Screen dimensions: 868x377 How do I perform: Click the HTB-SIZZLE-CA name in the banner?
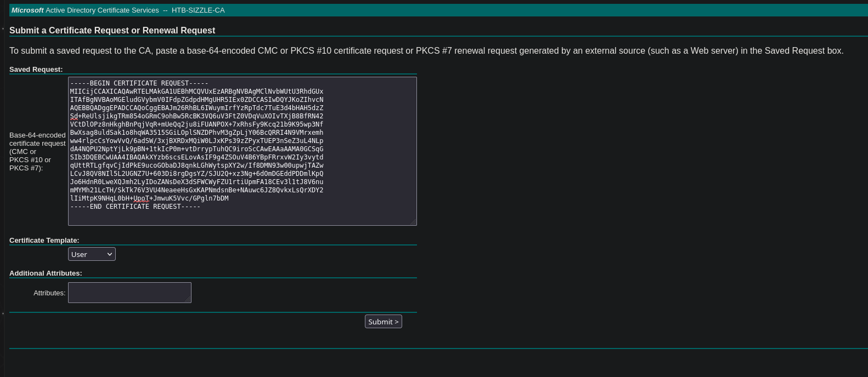tap(198, 10)
